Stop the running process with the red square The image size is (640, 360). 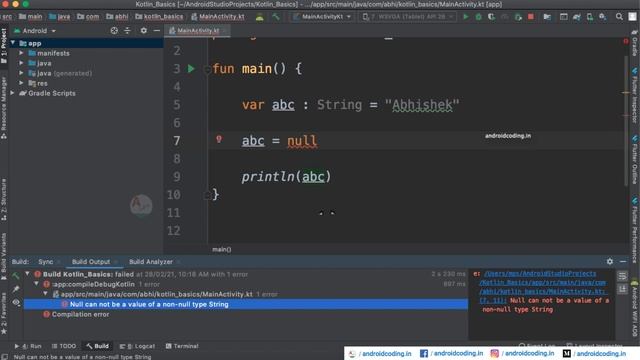point(531,17)
